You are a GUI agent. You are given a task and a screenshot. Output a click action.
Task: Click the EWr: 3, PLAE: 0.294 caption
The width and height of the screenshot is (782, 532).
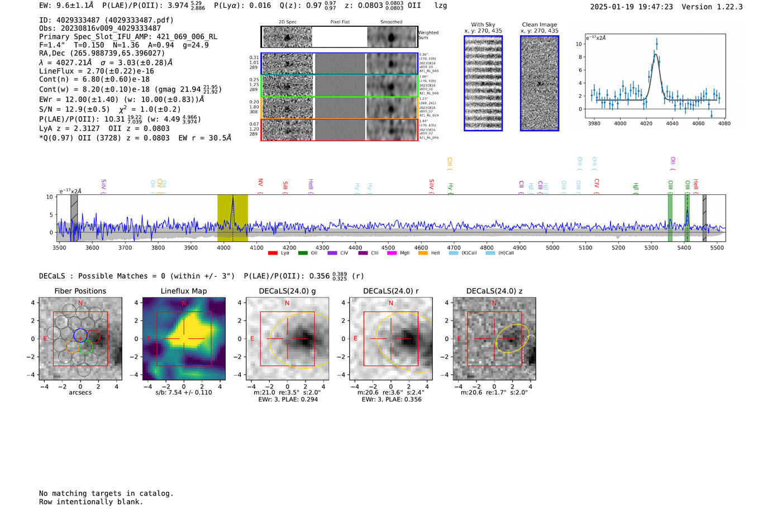pos(288,400)
